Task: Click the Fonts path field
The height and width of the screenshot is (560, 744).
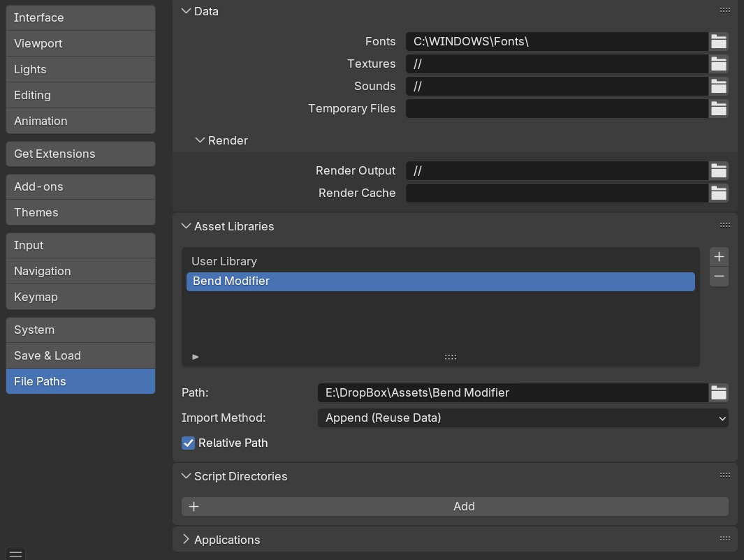Action: coord(557,42)
